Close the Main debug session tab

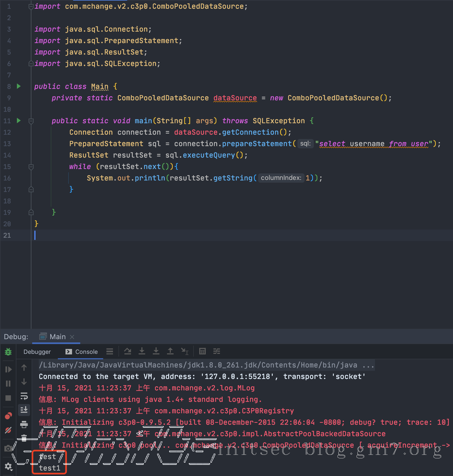[72, 337]
